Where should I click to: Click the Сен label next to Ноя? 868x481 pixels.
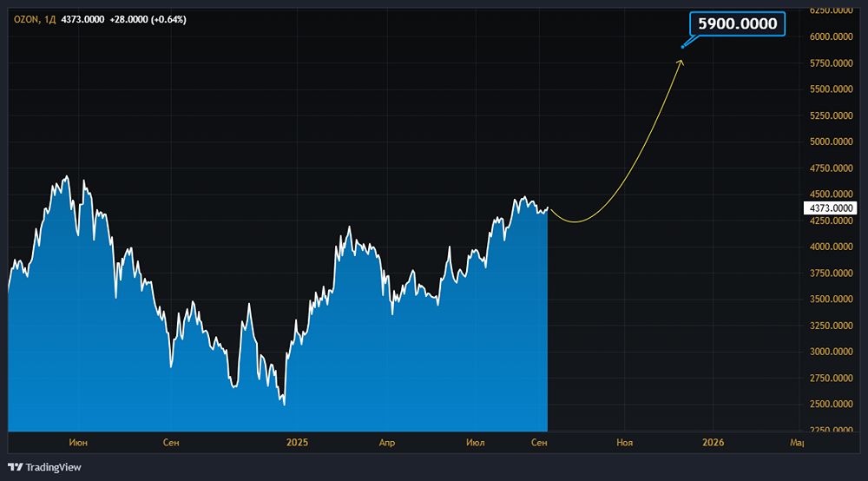tap(539, 443)
